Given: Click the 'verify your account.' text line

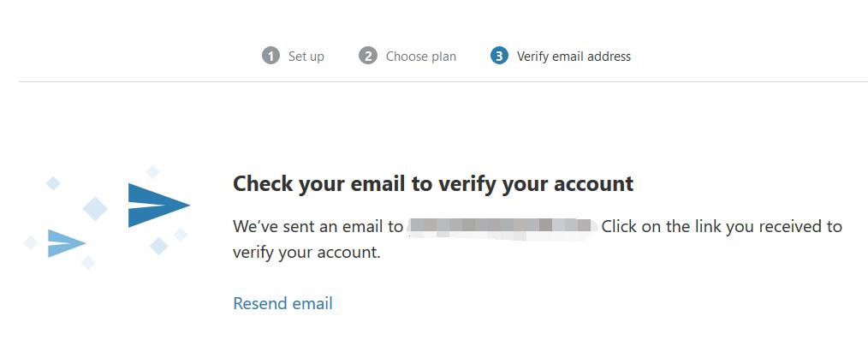Looking at the screenshot, I should (306, 253).
